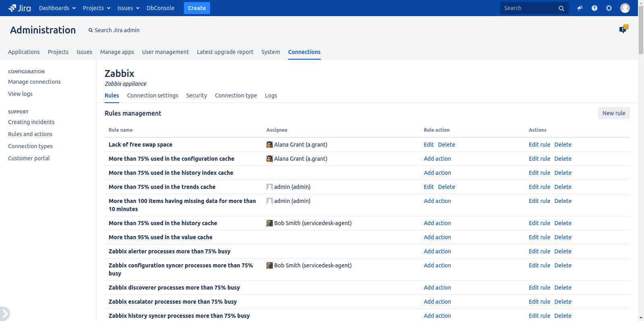Click the search magnifier icon in top bar
This screenshot has height=321, width=644.
point(561,8)
